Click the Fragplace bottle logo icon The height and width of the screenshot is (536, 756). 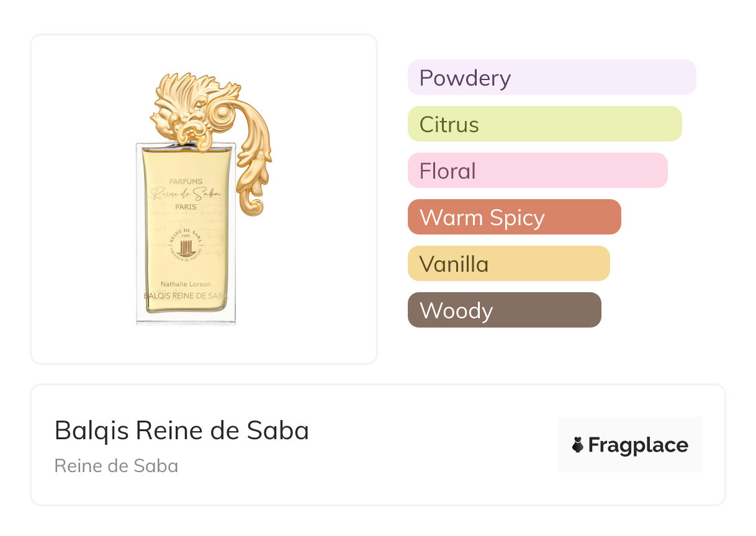click(x=578, y=445)
